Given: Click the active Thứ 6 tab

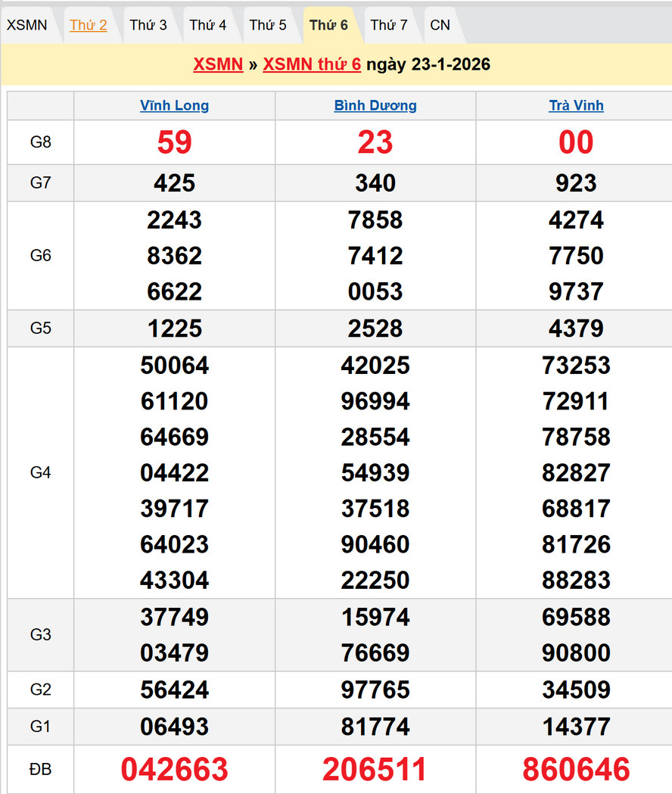Looking at the screenshot, I should point(328,25).
